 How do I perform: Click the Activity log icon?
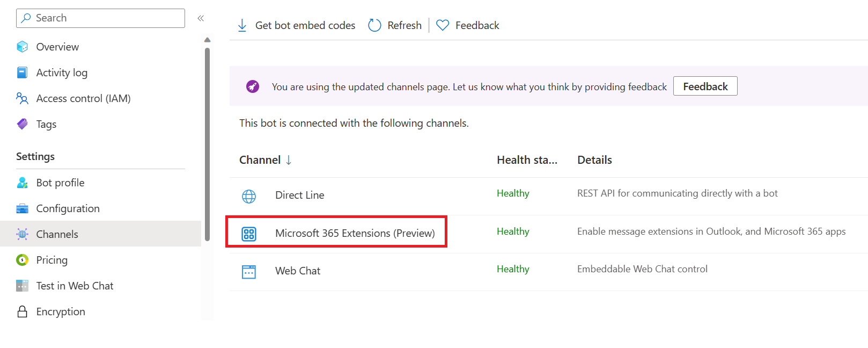(22, 73)
